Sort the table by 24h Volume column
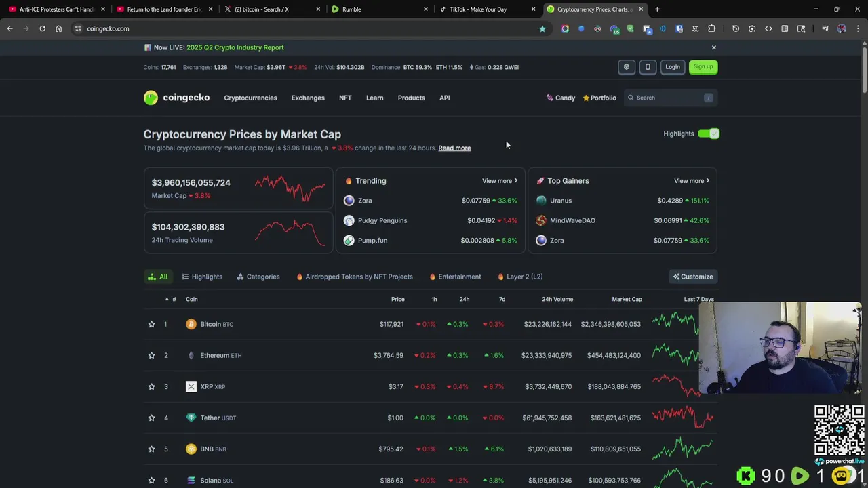 557,299
